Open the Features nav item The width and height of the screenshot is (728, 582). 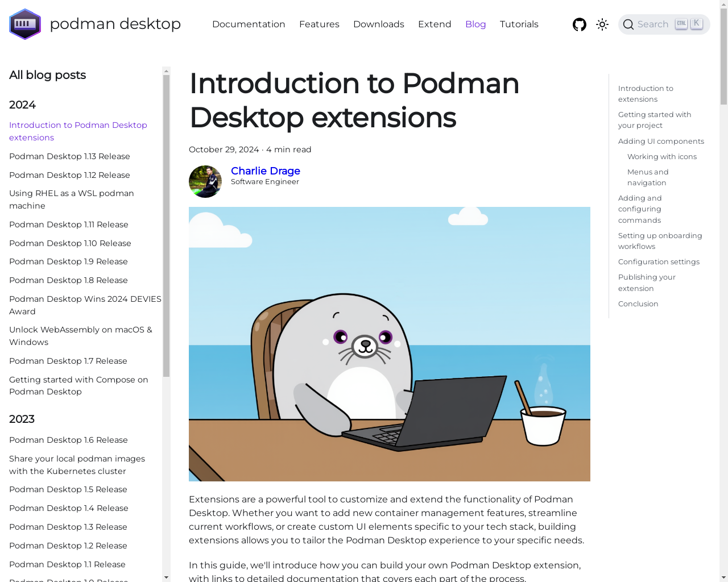point(319,24)
